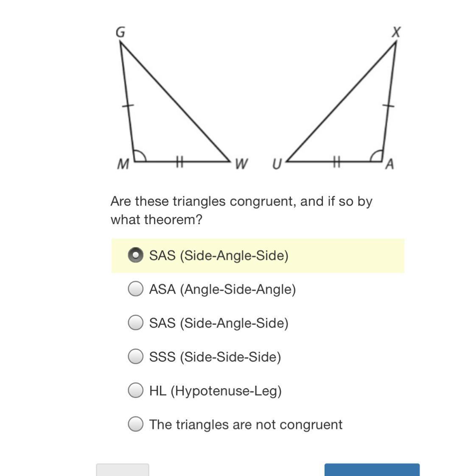
Task: Click the single tick mark on side XA
Action: point(389,106)
